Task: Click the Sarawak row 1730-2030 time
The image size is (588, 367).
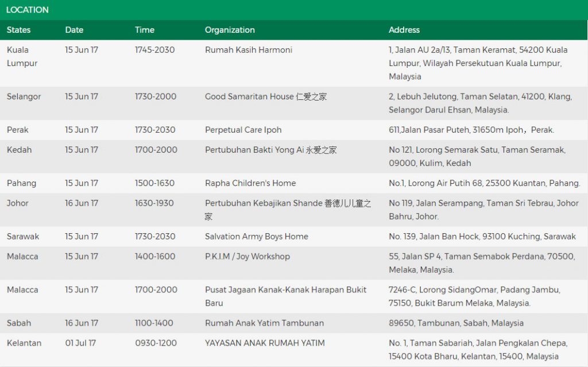Action: click(x=155, y=237)
